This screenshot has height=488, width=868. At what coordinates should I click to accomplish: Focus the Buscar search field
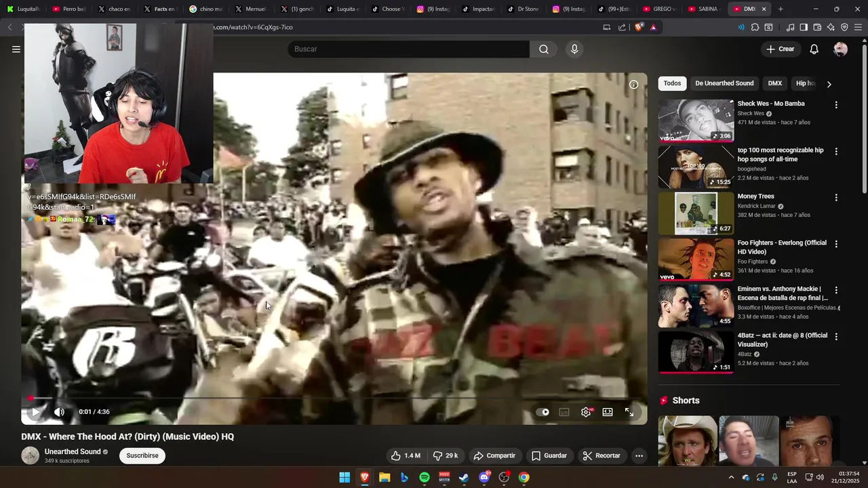pyautogui.click(x=408, y=49)
